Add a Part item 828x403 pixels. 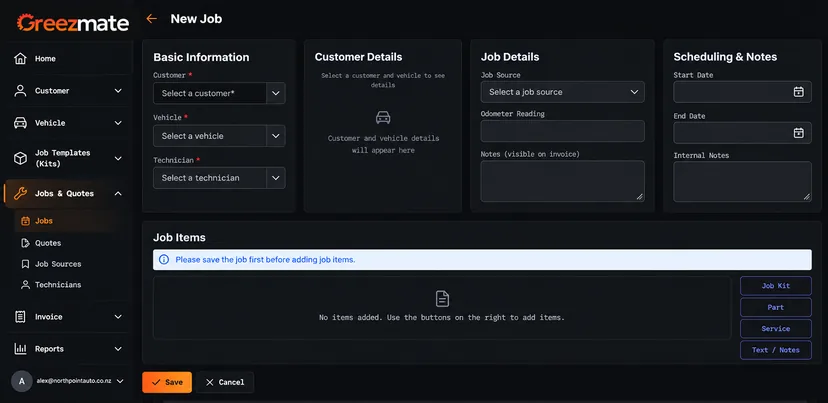776,307
